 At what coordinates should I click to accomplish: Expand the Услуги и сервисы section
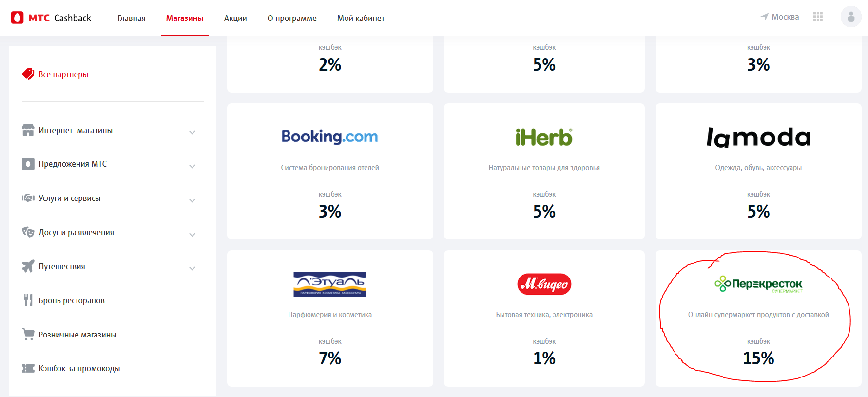(192, 200)
